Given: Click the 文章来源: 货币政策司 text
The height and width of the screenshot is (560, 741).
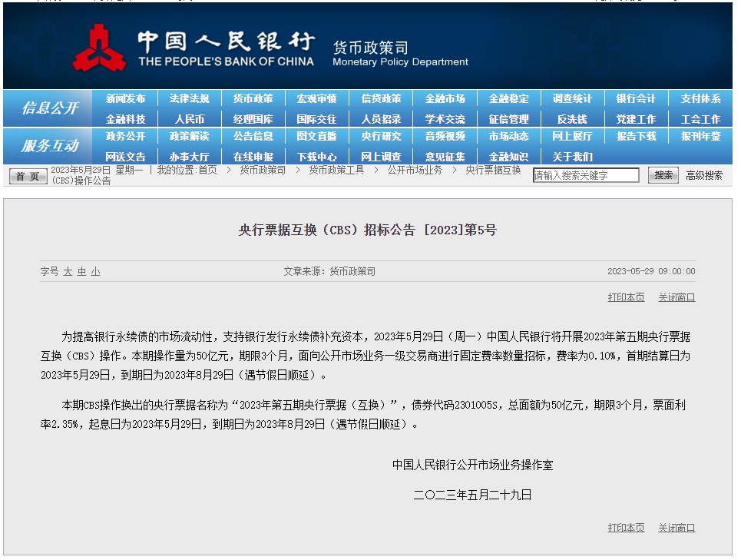Looking at the screenshot, I should [329, 272].
